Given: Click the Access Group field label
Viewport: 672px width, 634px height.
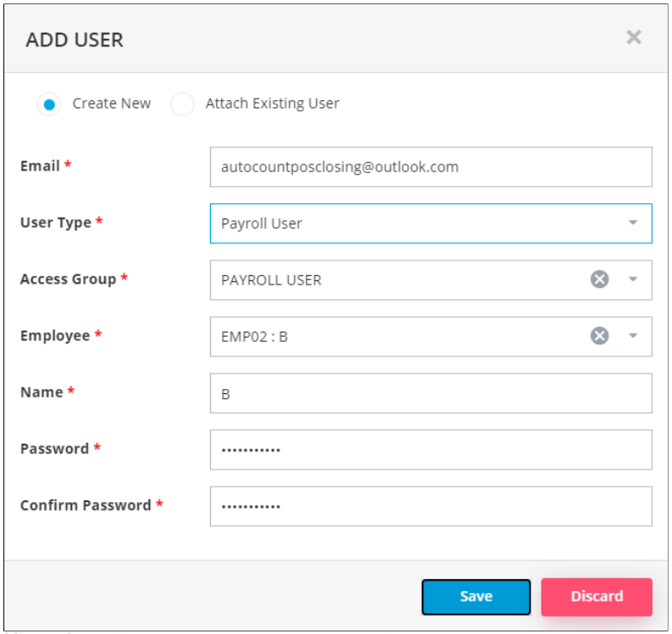Looking at the screenshot, I should (x=68, y=279).
